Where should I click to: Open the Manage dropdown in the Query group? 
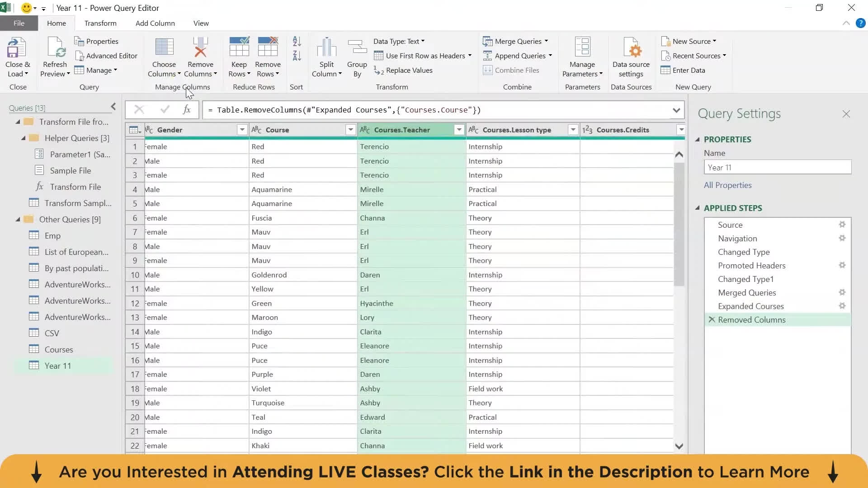[x=95, y=70]
